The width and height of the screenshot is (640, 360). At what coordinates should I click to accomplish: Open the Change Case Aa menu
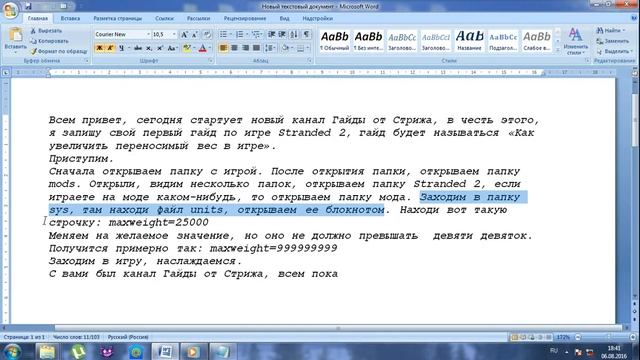pyautogui.click(x=172, y=48)
